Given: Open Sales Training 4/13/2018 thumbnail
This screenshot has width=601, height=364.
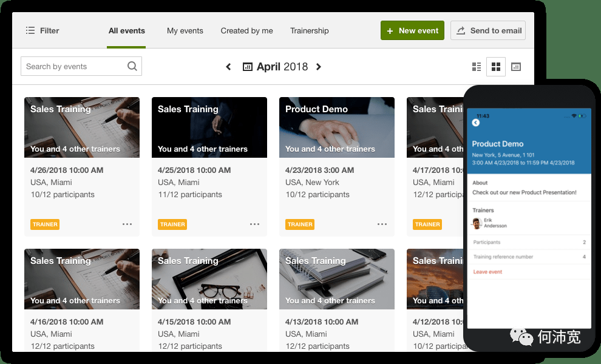Looking at the screenshot, I should pos(337,279).
